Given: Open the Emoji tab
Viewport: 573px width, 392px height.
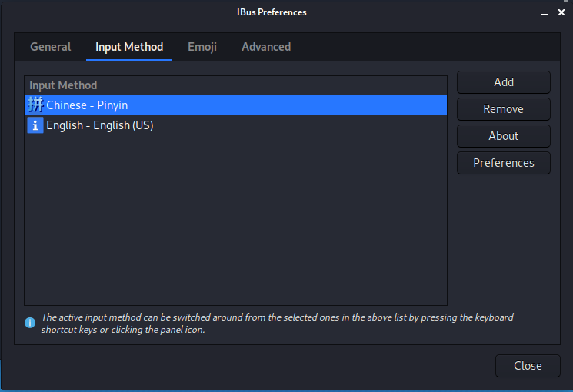Looking at the screenshot, I should (202, 47).
